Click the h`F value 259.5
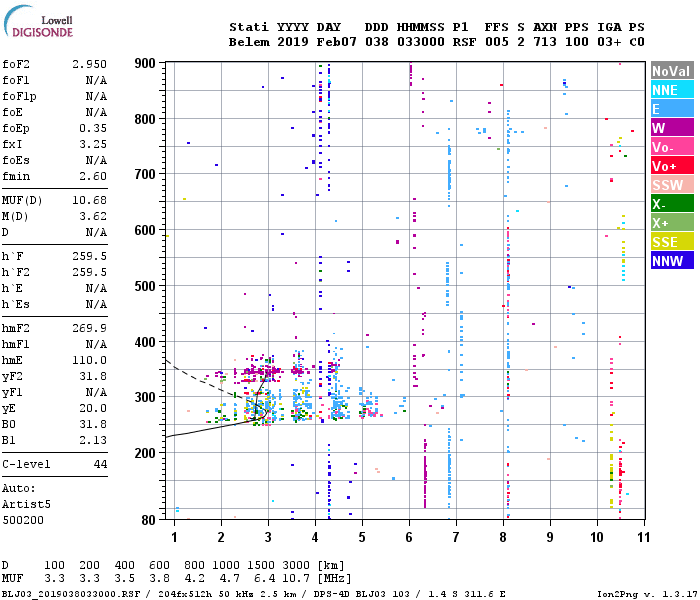 [x=90, y=256]
